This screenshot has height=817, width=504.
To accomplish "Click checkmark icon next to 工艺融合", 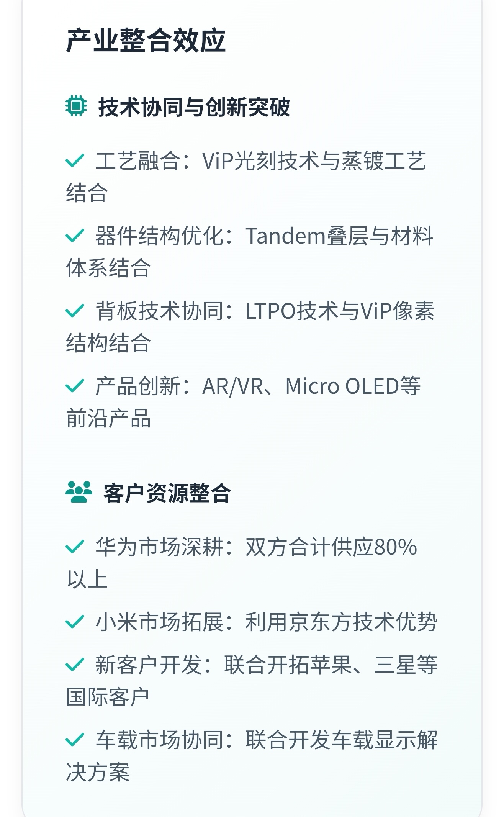I will pos(75,160).
